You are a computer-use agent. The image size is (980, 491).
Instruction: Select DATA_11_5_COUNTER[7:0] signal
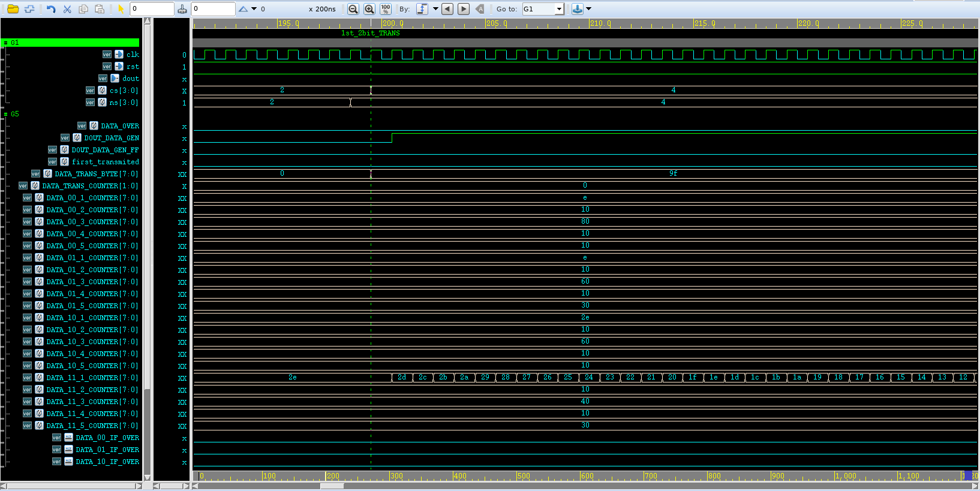92,426
